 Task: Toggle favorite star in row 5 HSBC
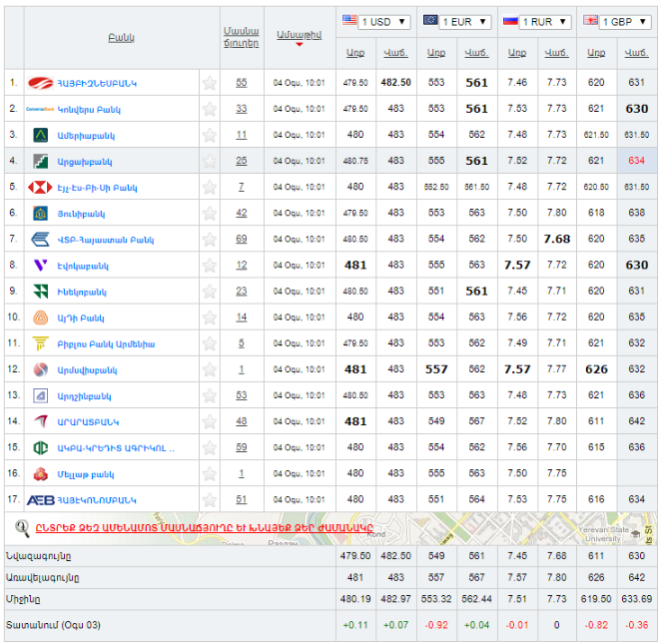[x=209, y=187]
